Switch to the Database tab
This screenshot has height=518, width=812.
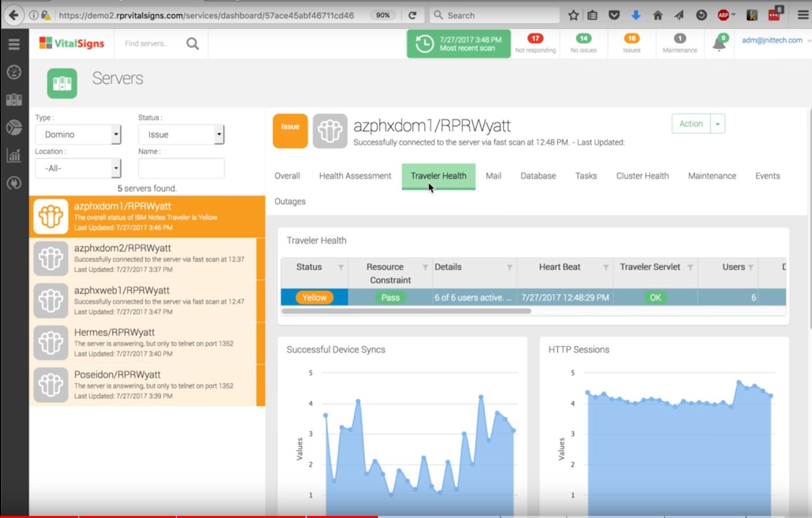(538, 176)
